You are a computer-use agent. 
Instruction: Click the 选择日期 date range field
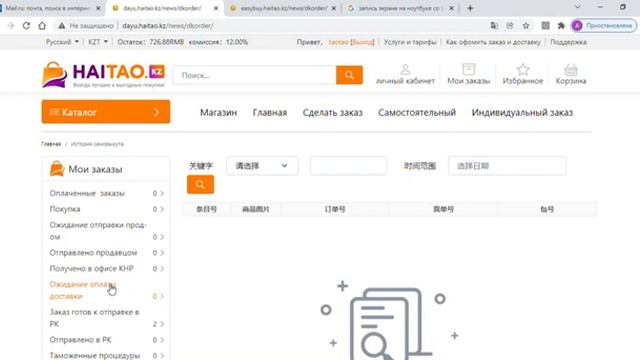click(507, 166)
